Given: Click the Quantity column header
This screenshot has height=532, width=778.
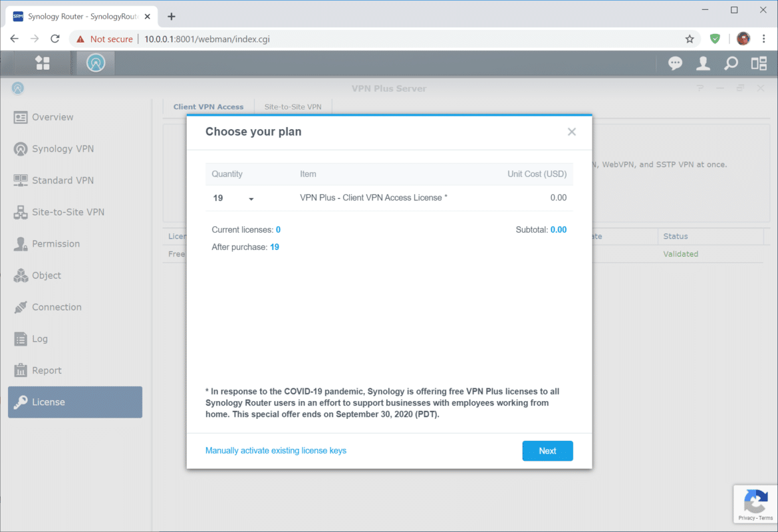Looking at the screenshot, I should click(227, 174).
